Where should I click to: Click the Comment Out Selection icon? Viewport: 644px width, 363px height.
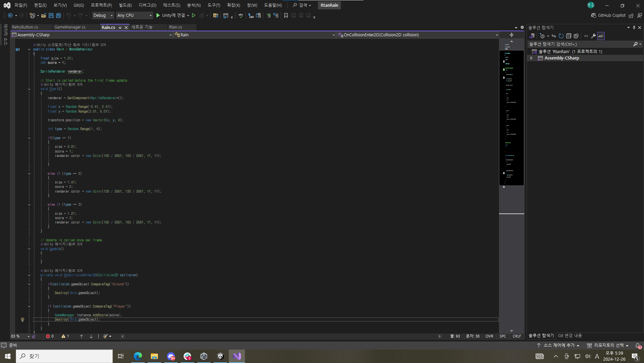pyautogui.click(x=269, y=15)
